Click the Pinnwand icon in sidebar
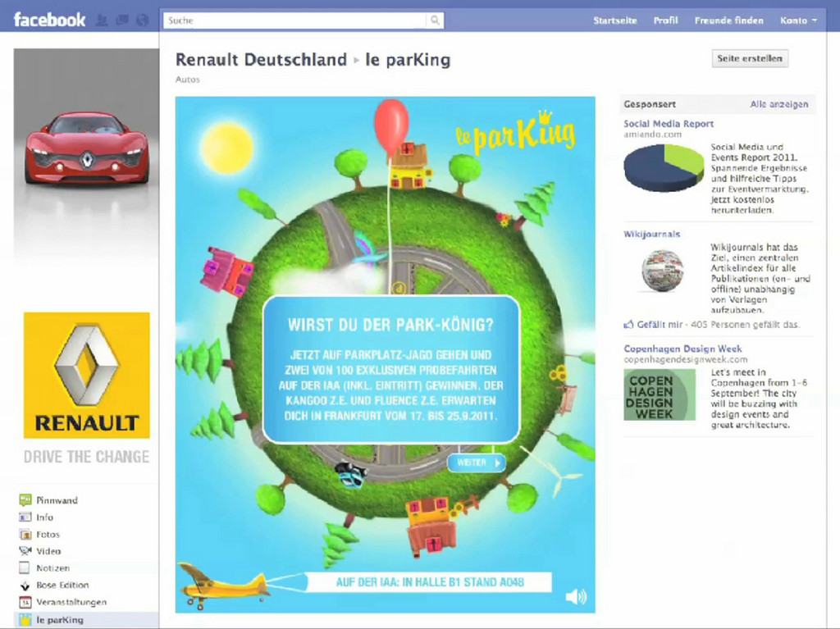This screenshot has width=840, height=629. (x=25, y=500)
